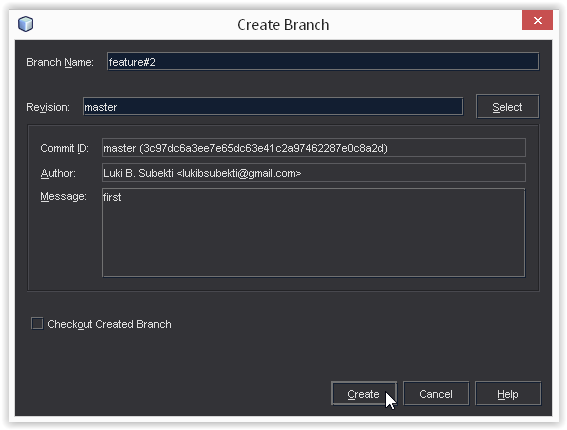
Task: Click the 'Message:' label
Action: point(63,196)
